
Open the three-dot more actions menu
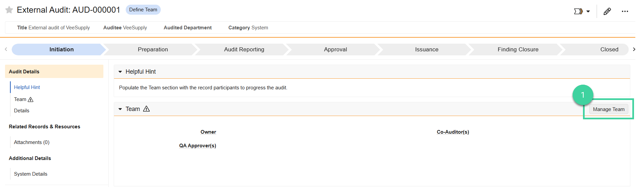(x=625, y=11)
